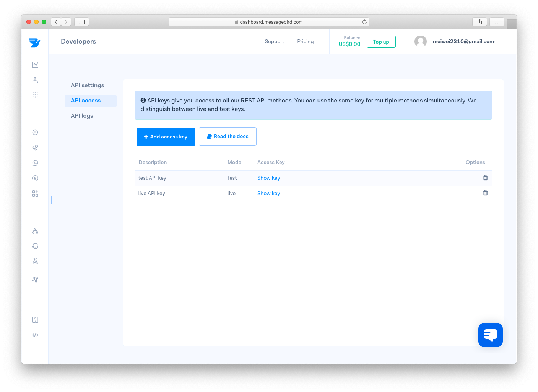The image size is (538, 392).
Task: Show key for the test API key
Action: click(268, 178)
